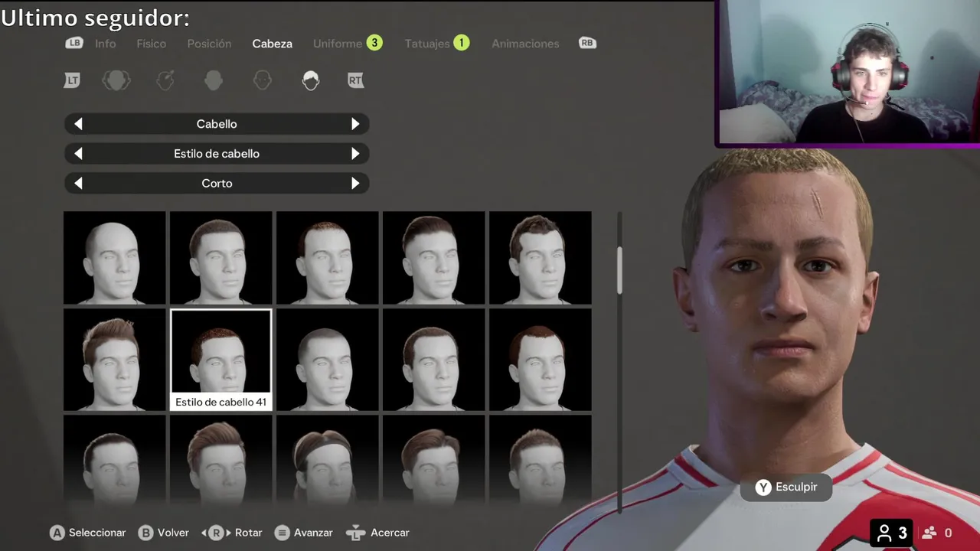Click the LT trigger icon
Viewport: 980px width, 551px height.
click(72, 80)
